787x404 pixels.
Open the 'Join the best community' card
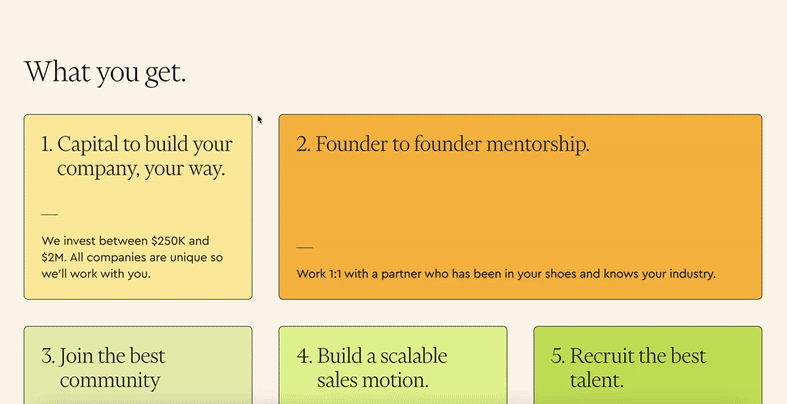(x=138, y=365)
